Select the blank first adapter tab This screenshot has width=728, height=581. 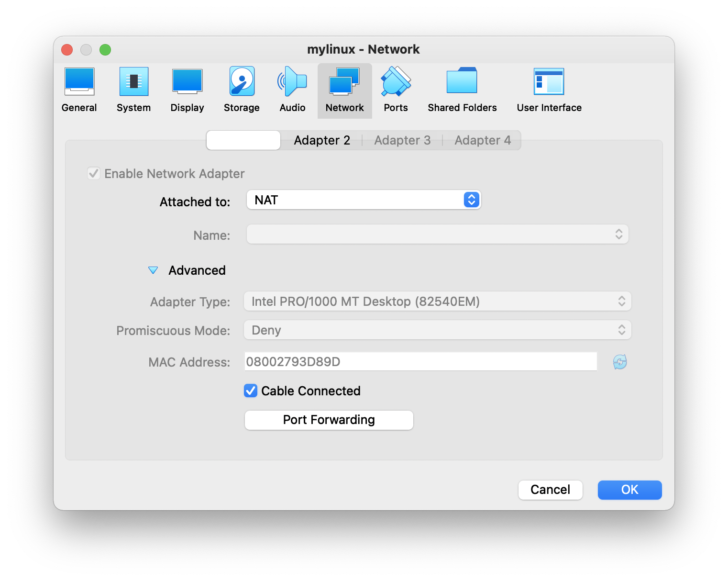coord(243,140)
